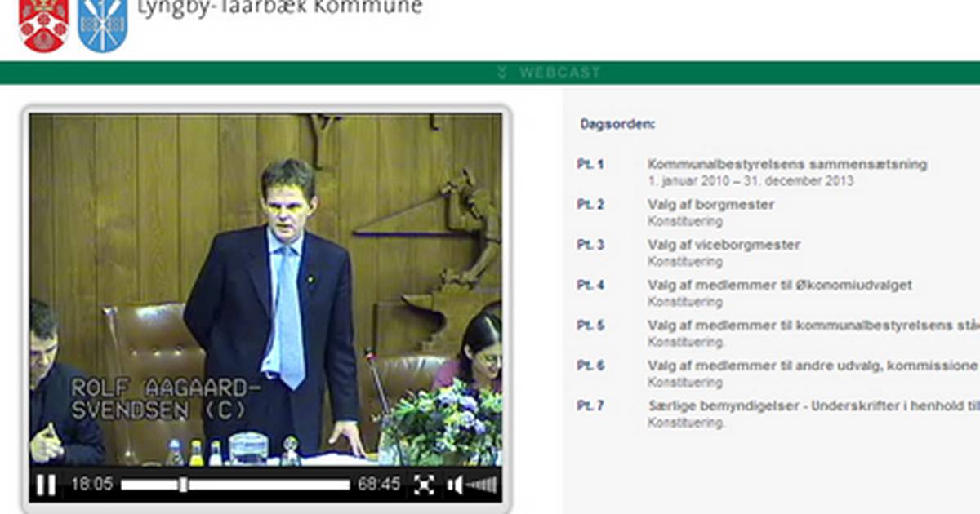The width and height of the screenshot is (980, 514).
Task: Open Pt. 7 Særlige bemyndigelser
Action: click(813, 405)
